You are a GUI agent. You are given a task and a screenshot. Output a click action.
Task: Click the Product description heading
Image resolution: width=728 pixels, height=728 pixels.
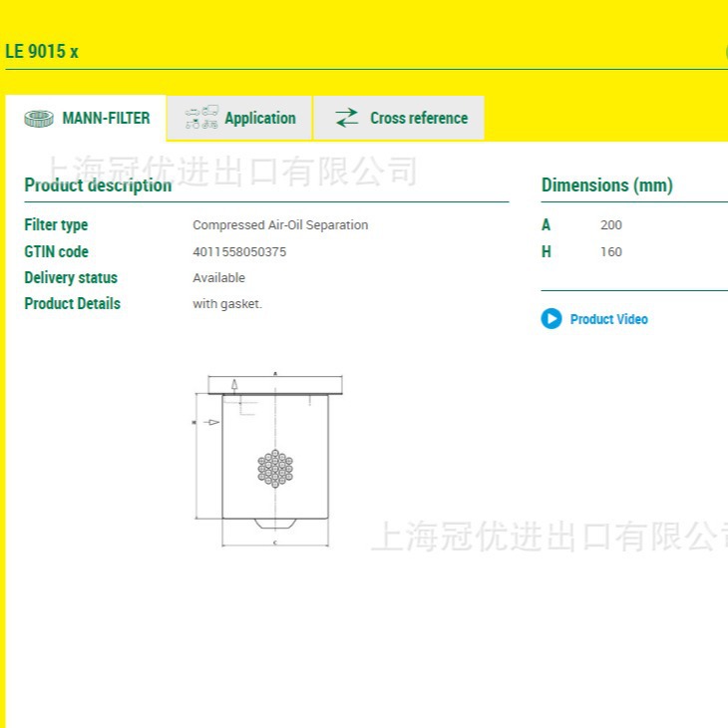coord(98,185)
